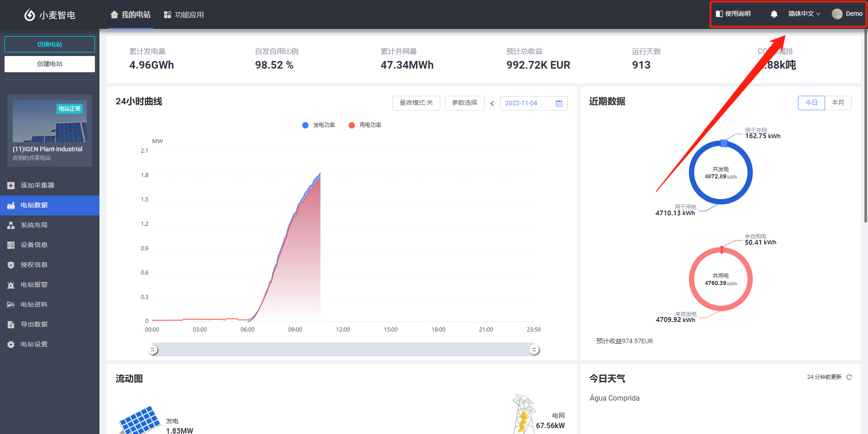This screenshot has height=434, width=868.
Task: Open 电站设置 gear icon
Action: [x=11, y=345]
